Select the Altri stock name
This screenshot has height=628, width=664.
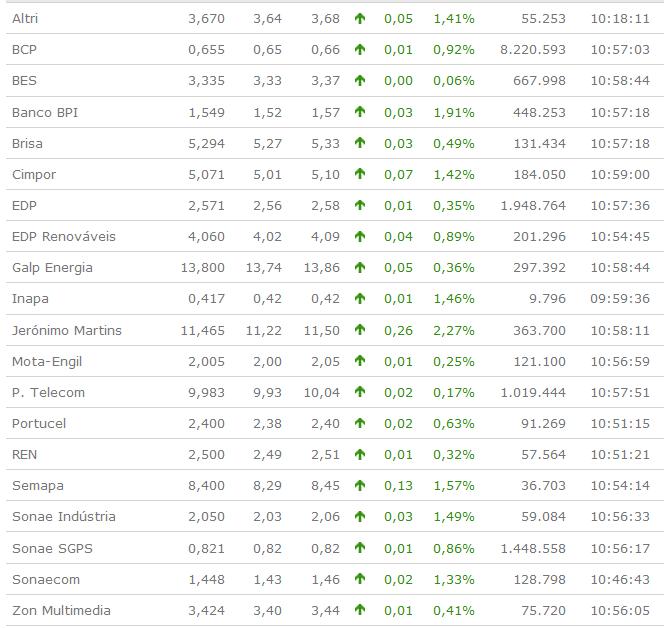pyautogui.click(x=25, y=18)
